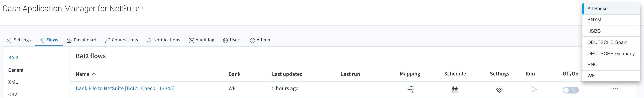The width and height of the screenshot is (644, 98).
Task: Go to the Audit log tab
Action: (x=202, y=40)
